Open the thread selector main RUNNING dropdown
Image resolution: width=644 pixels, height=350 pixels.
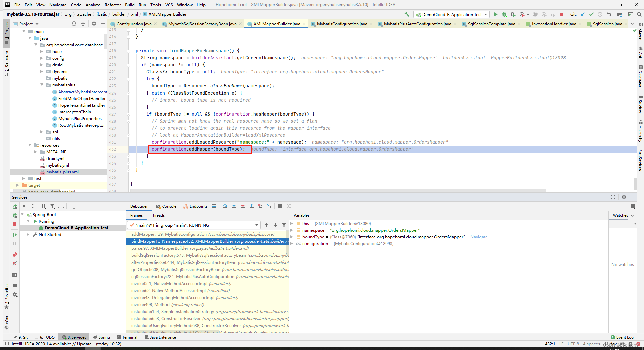[194, 225]
